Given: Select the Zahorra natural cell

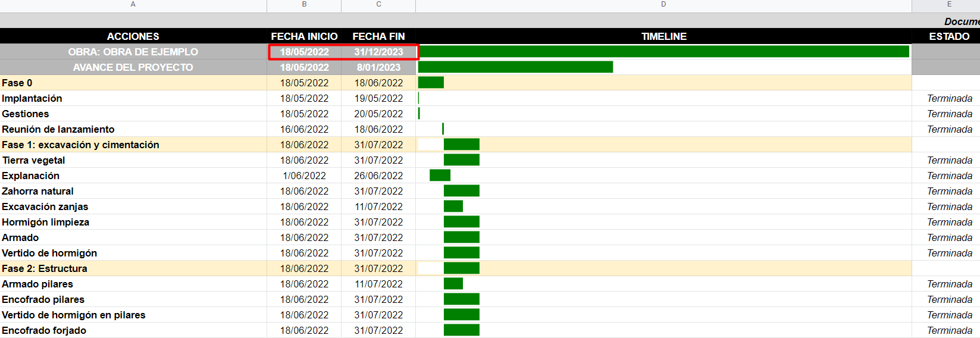Looking at the screenshot, I should tap(133, 191).
